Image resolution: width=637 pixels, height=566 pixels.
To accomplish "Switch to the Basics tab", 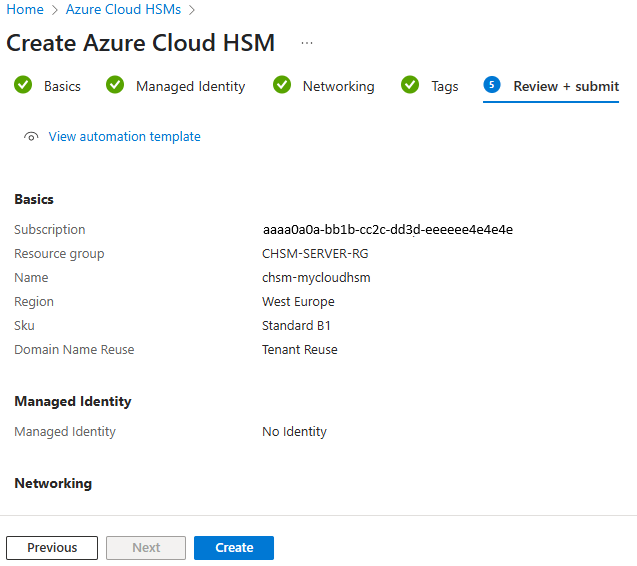I will (x=62, y=87).
